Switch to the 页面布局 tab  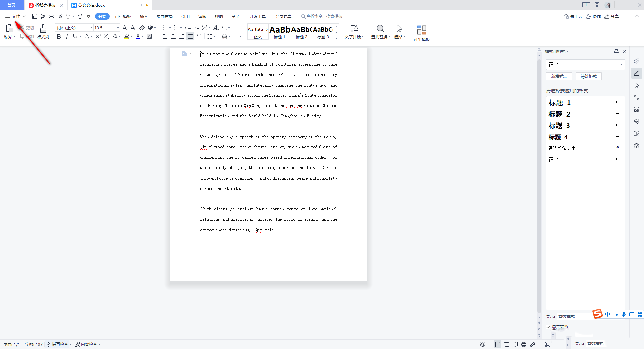164,16
